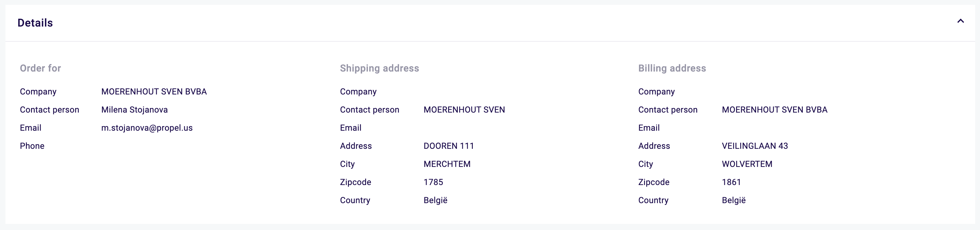The height and width of the screenshot is (230, 980).
Task: Collapse the Details panel with the chevron
Action: pyautogui.click(x=960, y=21)
